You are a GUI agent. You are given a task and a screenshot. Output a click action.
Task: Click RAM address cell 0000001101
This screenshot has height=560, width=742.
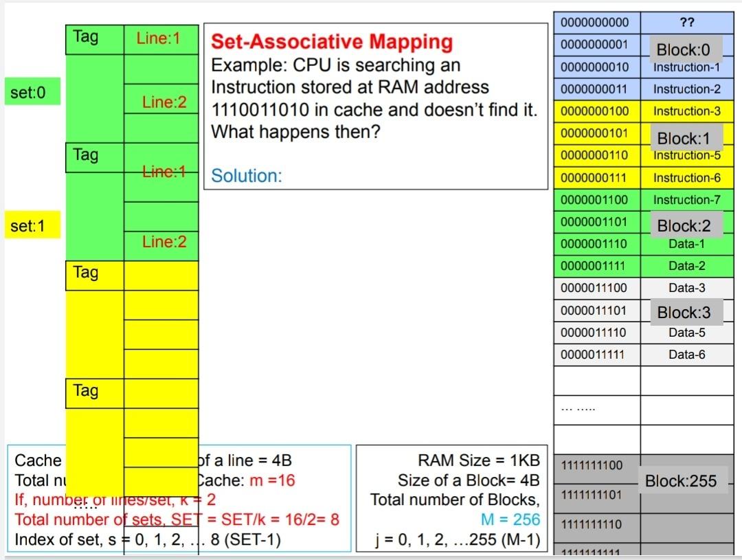click(x=595, y=221)
